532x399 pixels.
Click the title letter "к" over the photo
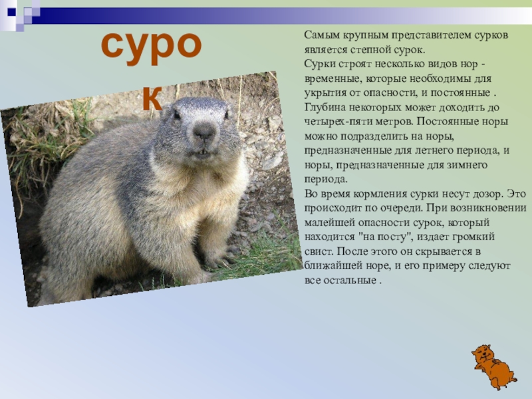[x=152, y=98]
